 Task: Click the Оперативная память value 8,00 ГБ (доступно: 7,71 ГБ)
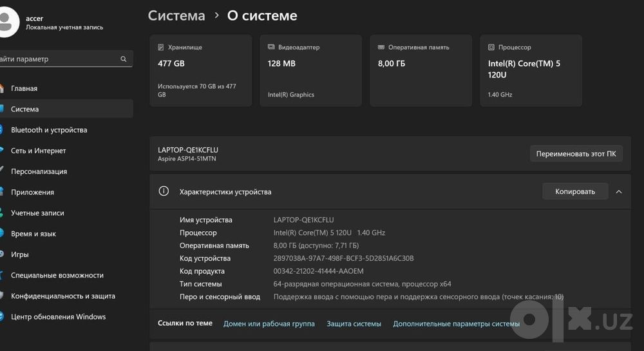(316, 245)
